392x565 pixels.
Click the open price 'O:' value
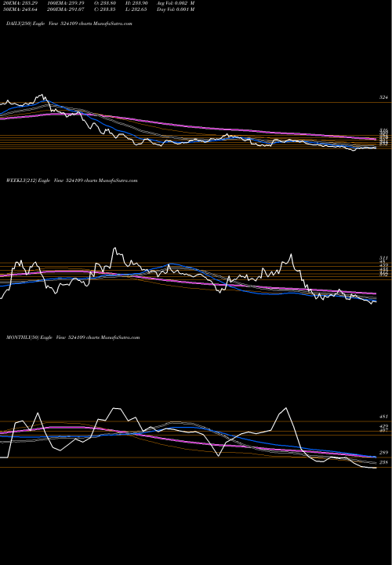(106, 3)
